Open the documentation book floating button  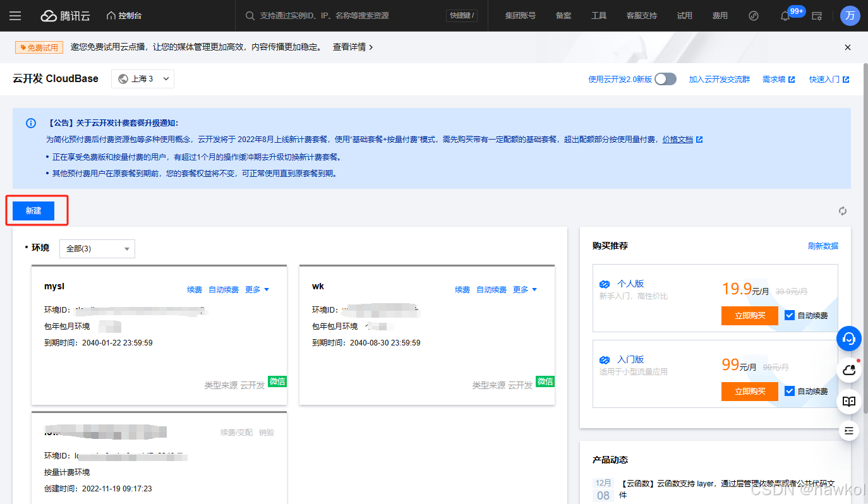click(x=849, y=401)
